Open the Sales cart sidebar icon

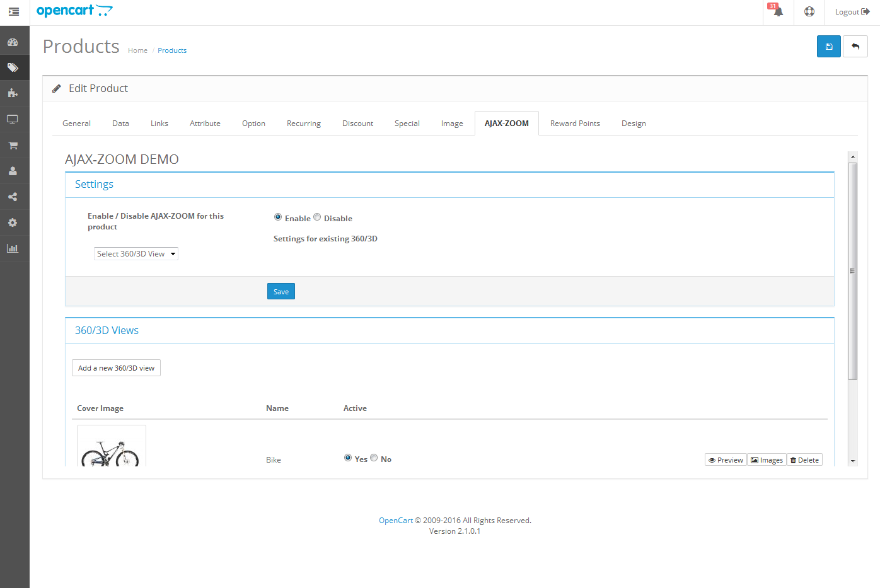coord(13,145)
